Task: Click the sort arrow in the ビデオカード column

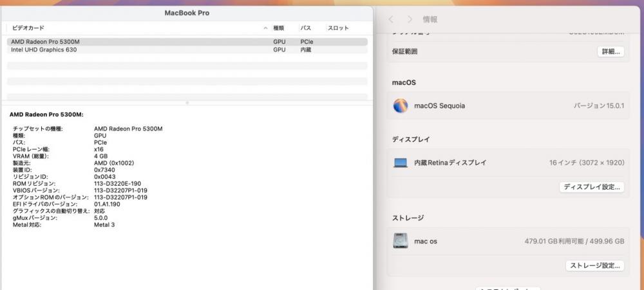Action: point(265,28)
